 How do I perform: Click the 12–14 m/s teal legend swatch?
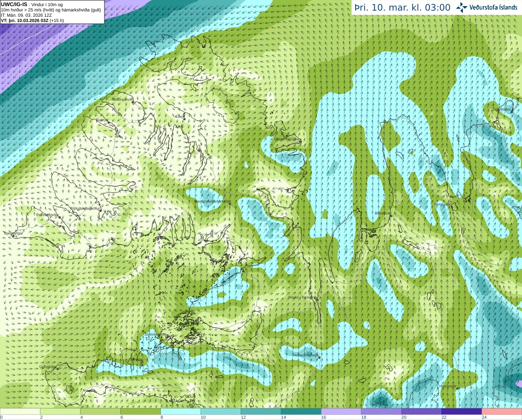pyautogui.click(x=261, y=411)
